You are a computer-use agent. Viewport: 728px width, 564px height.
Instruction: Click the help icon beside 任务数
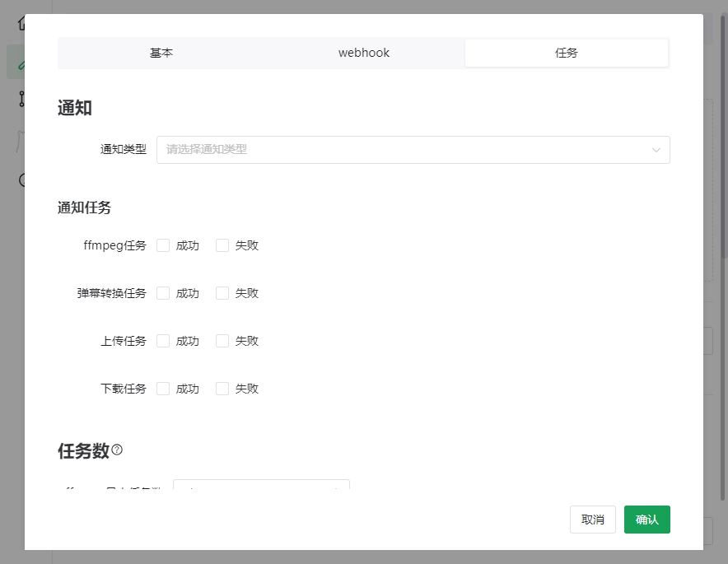[x=117, y=450]
